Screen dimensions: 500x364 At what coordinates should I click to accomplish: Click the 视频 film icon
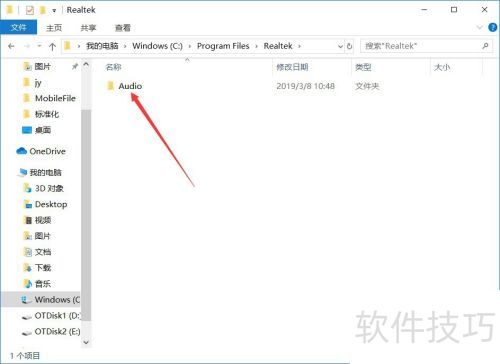(28, 220)
